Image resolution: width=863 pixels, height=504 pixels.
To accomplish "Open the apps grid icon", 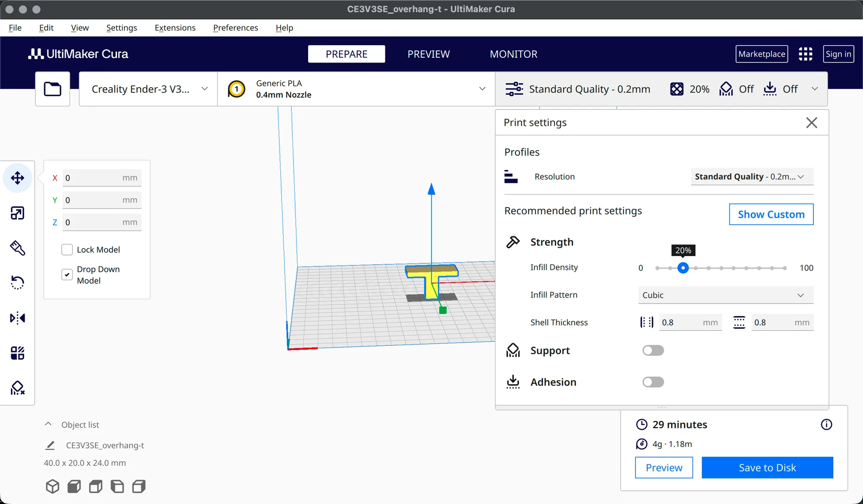I will pyautogui.click(x=805, y=54).
